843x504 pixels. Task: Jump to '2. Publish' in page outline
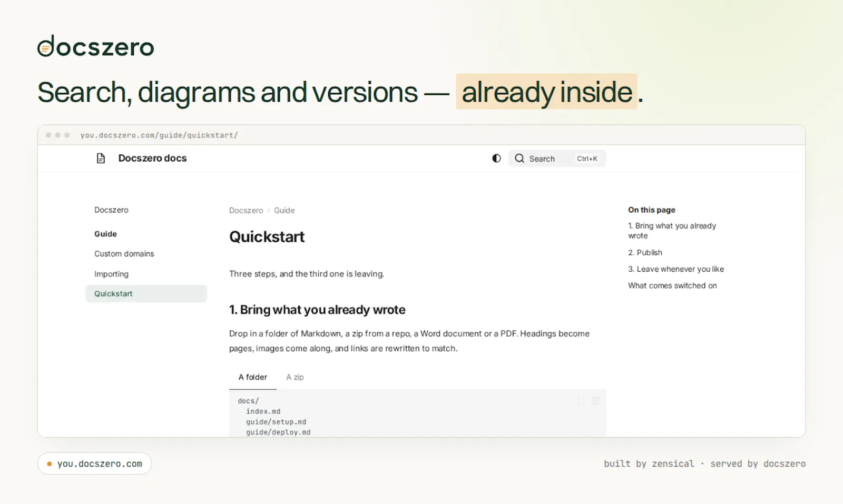click(x=645, y=253)
